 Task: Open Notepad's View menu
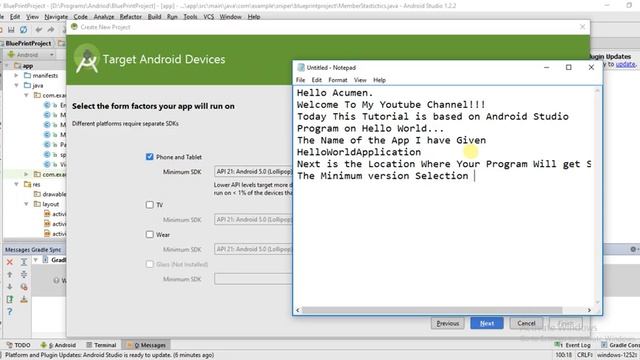click(360, 80)
